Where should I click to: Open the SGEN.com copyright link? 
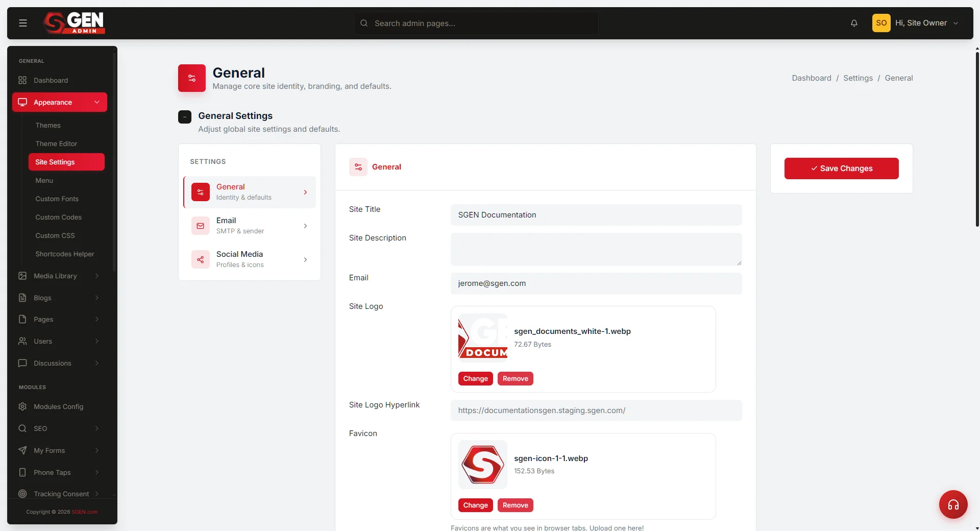click(x=84, y=512)
